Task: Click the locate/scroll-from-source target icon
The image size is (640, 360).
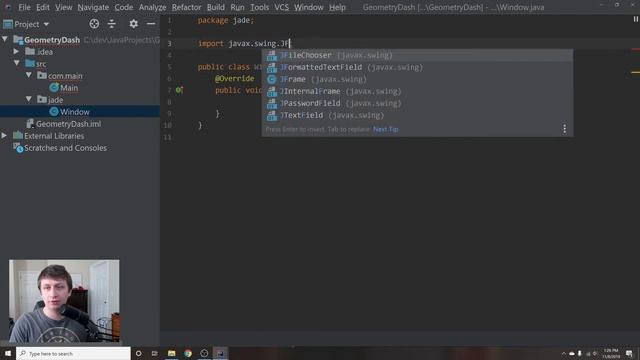Action: [94, 24]
